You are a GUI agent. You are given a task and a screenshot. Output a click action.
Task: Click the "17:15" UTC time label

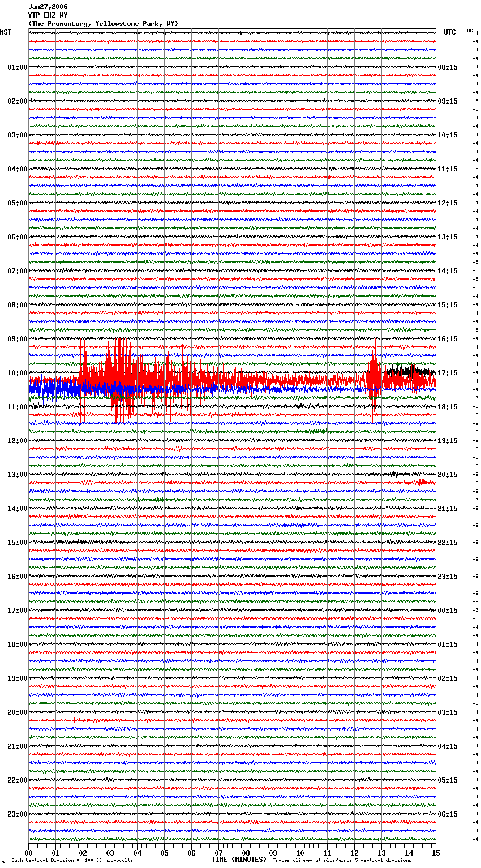tap(448, 373)
